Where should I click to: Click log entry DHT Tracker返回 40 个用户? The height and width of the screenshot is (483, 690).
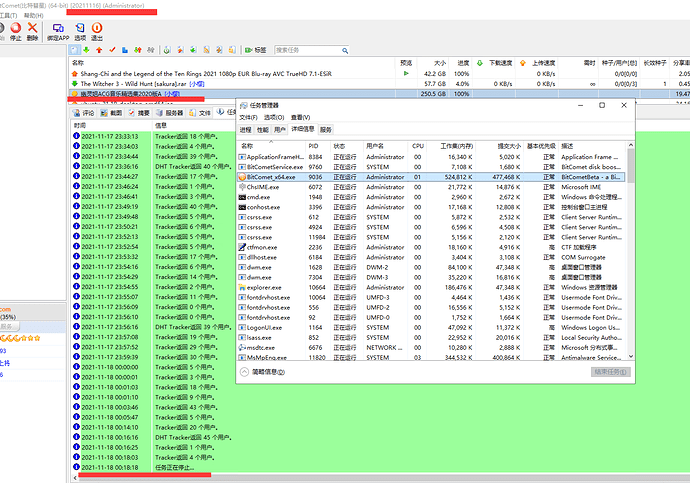coord(193,167)
